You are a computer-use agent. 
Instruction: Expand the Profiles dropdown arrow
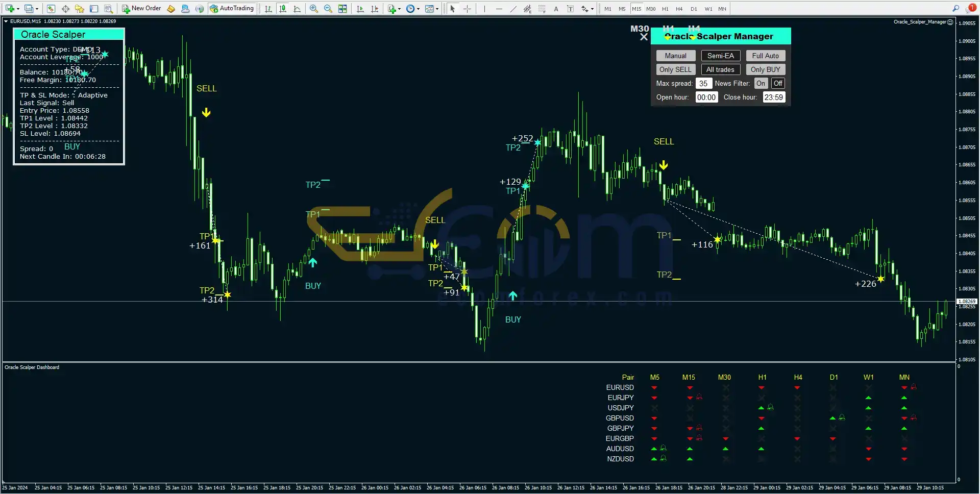click(37, 9)
